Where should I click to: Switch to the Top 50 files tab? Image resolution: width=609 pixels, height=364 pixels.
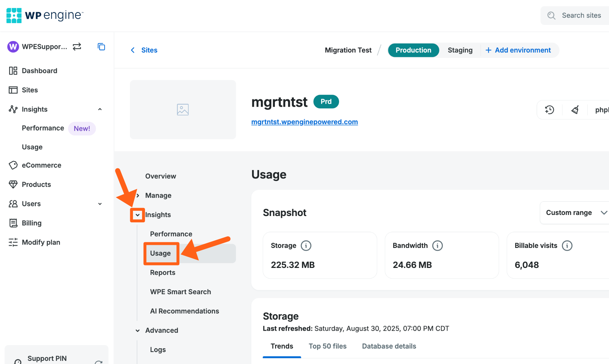327,346
